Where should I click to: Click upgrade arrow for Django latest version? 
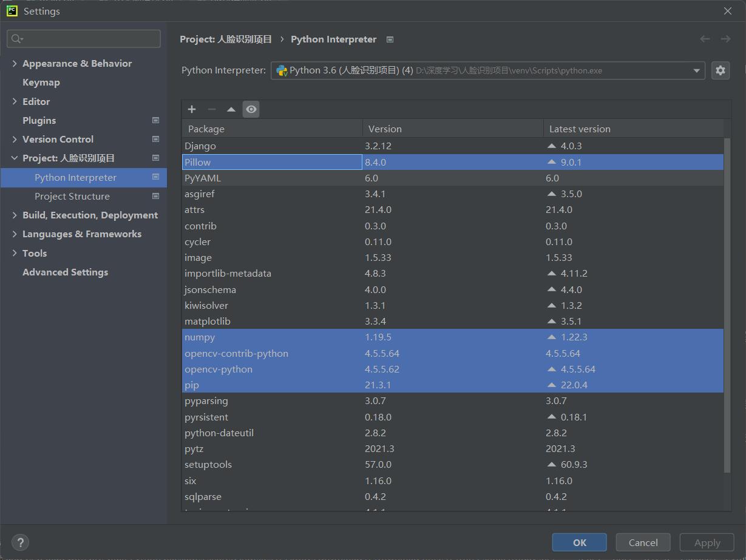coord(551,146)
